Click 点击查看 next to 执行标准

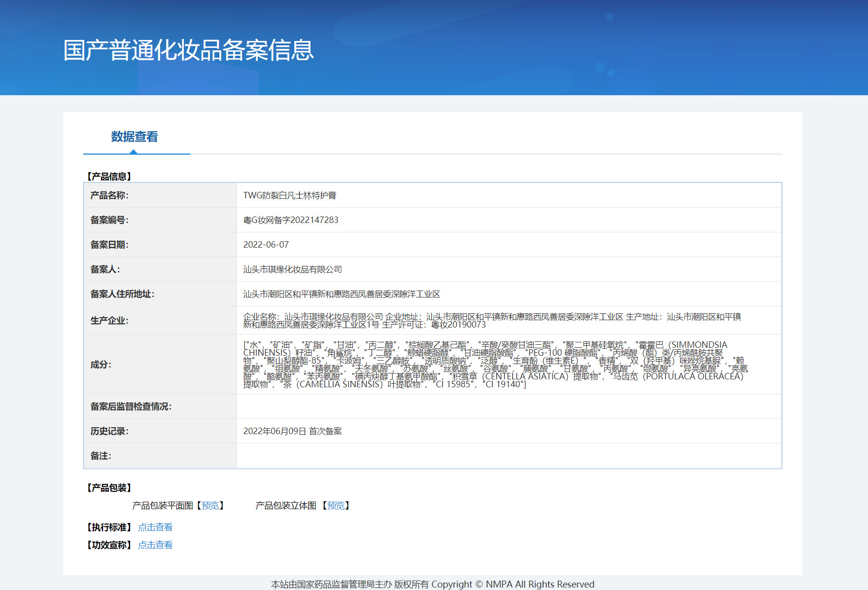pyautogui.click(x=155, y=527)
